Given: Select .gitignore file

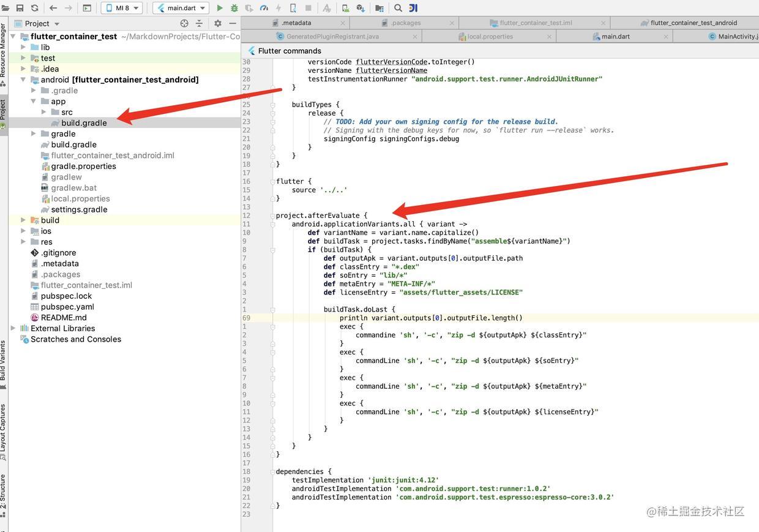Looking at the screenshot, I should 58,252.
